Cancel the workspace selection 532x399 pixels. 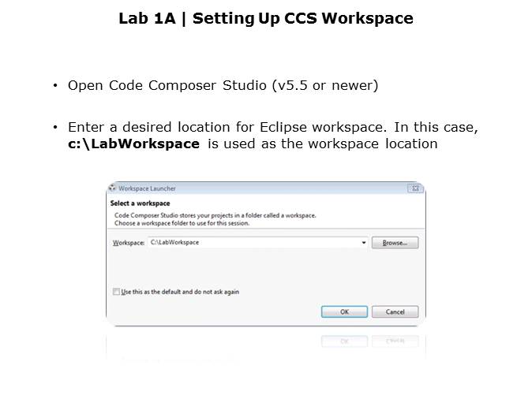click(395, 311)
